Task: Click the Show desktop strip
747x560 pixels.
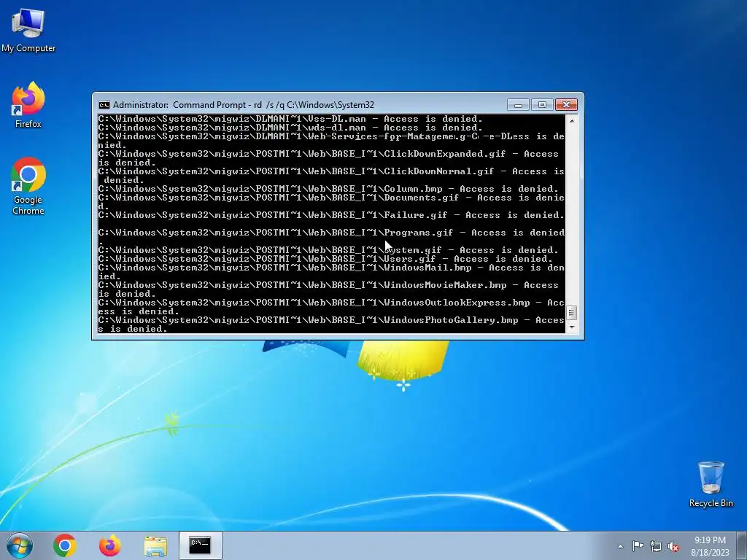Action: 742,545
